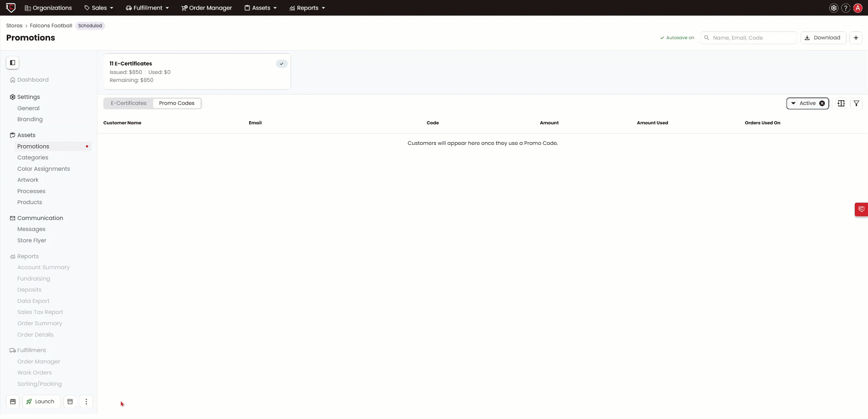The image size is (868, 419).
Task: Open the column layout icon beside Active
Action: (841, 103)
